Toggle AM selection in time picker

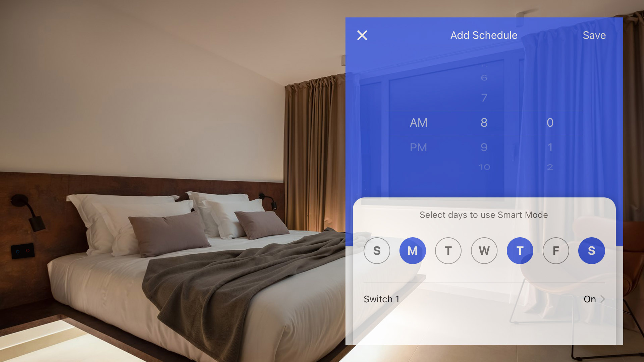point(418,122)
